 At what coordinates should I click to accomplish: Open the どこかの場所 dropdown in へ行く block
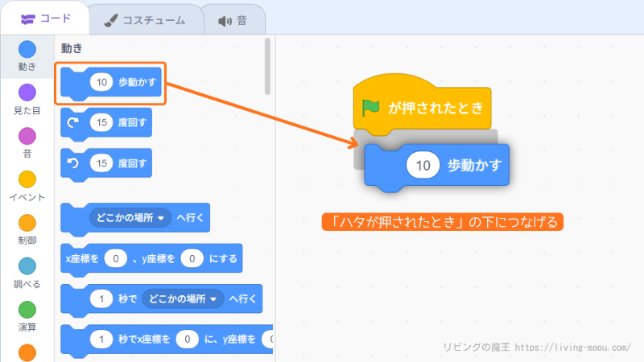[x=130, y=217]
